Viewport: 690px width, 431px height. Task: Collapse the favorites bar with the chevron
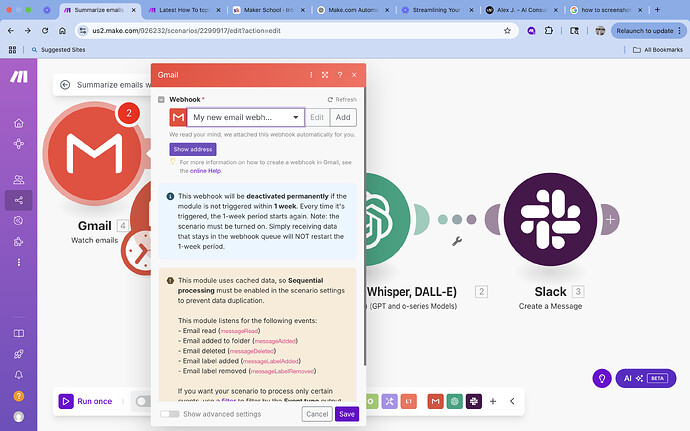(x=512, y=401)
